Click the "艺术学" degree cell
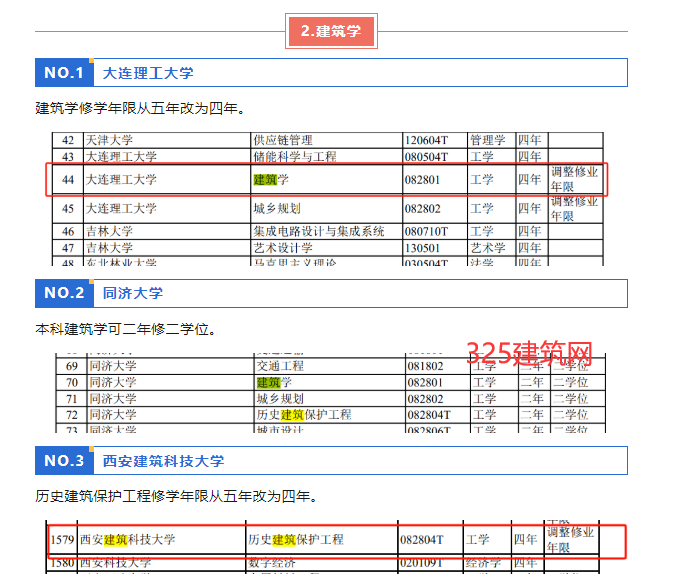The image size is (681, 584). pos(488,248)
